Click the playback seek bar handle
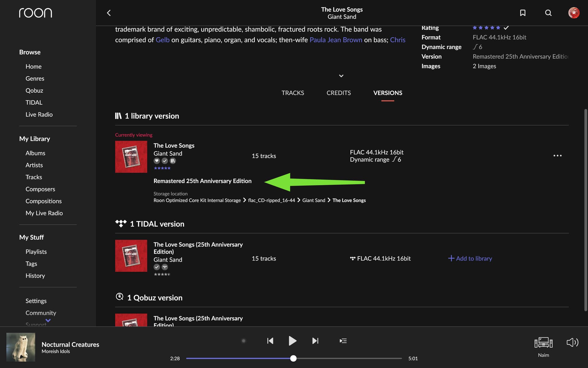This screenshot has height=368, width=588. (x=293, y=358)
